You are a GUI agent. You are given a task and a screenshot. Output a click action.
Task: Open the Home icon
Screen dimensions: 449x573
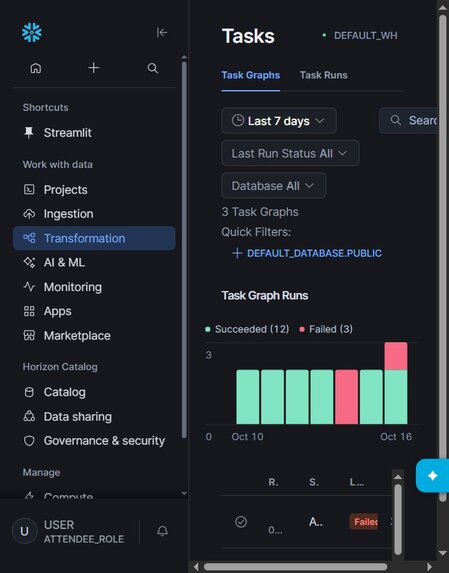pyautogui.click(x=35, y=68)
